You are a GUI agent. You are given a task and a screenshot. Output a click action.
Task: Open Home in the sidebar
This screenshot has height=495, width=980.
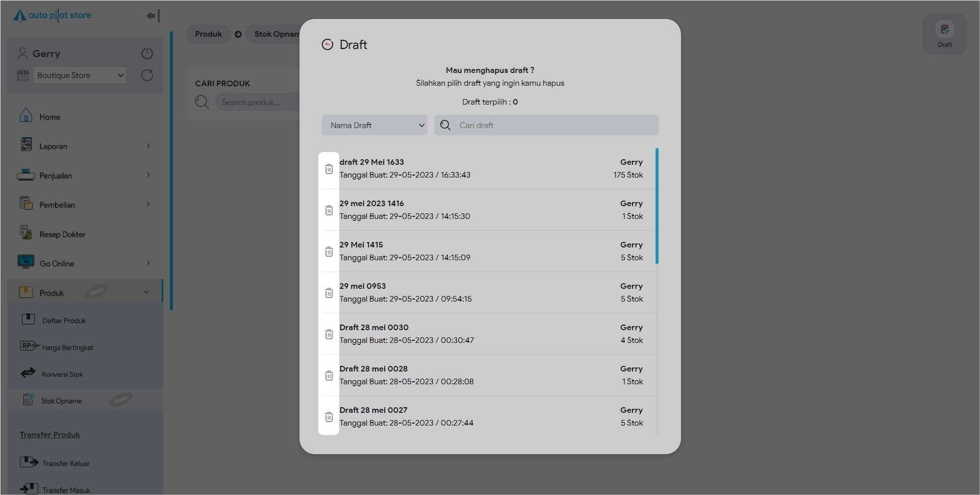[49, 117]
